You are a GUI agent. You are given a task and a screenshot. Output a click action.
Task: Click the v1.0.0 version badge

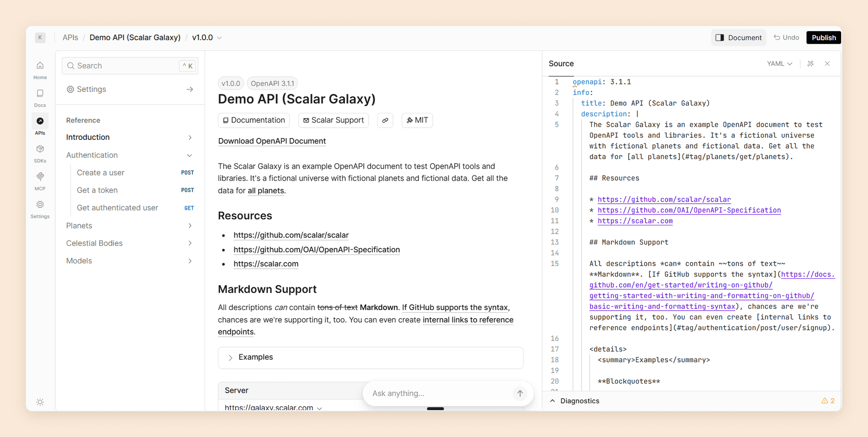[x=231, y=83]
